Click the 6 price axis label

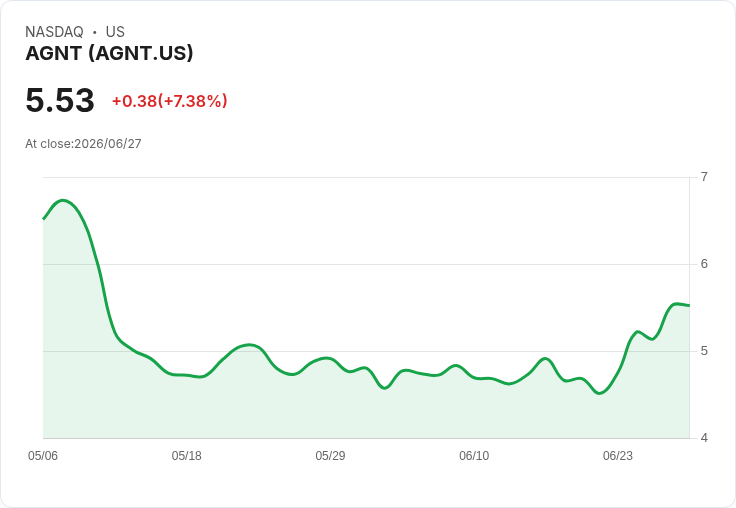[x=704, y=264]
